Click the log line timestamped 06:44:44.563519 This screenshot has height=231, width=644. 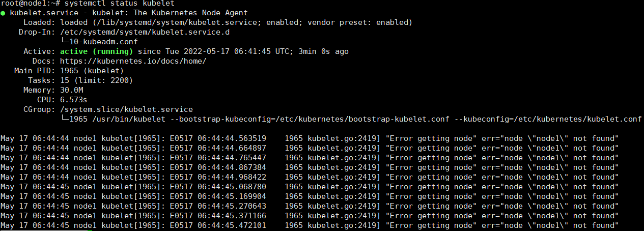click(x=310, y=138)
